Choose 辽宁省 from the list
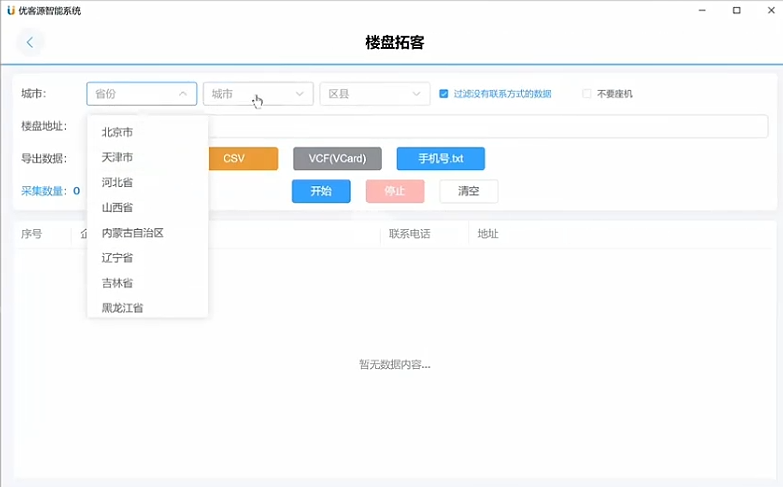 pos(117,257)
